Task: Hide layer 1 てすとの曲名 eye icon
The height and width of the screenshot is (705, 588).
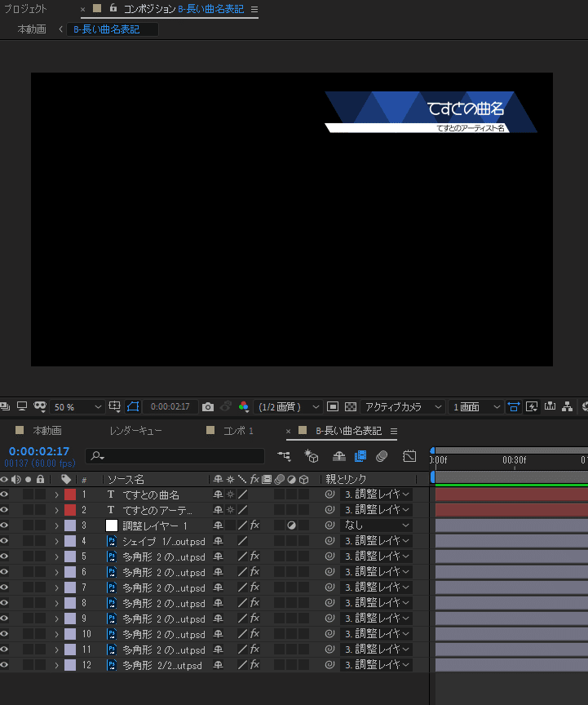Action: point(5,494)
